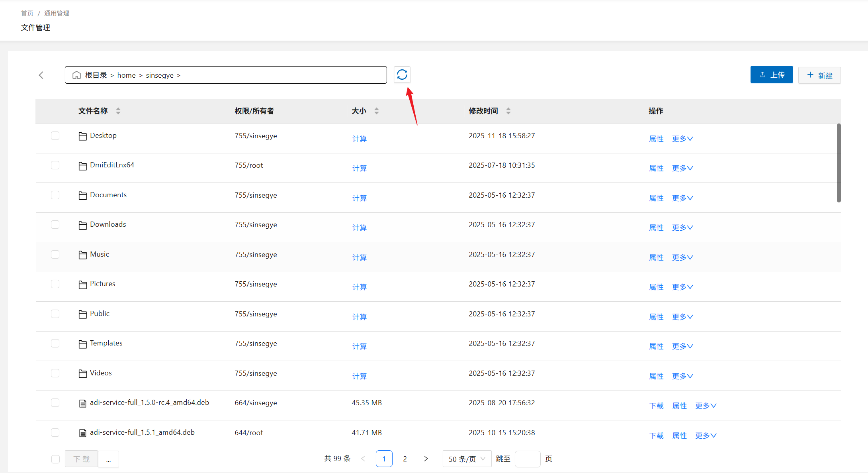
Task: Open the Desktop folder icon
Action: point(82,136)
